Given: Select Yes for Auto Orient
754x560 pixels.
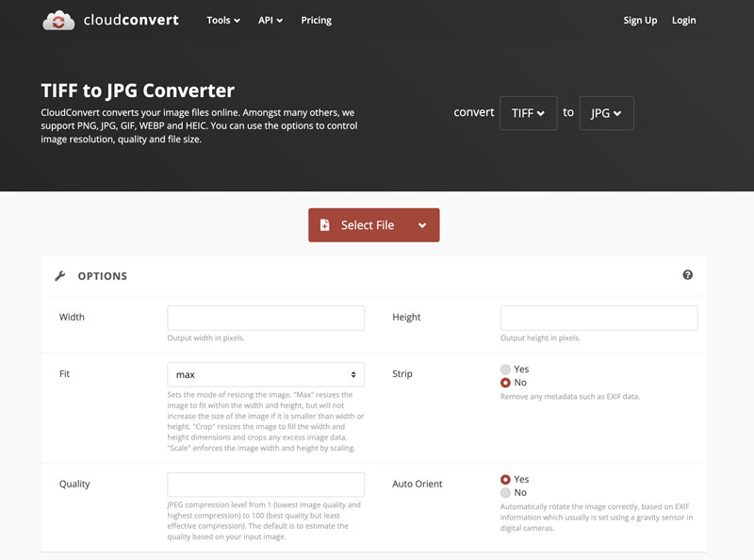Looking at the screenshot, I should (x=505, y=479).
